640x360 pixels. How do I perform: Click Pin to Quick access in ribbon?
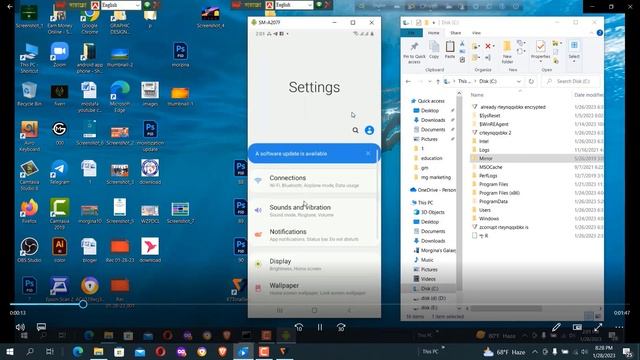click(414, 52)
